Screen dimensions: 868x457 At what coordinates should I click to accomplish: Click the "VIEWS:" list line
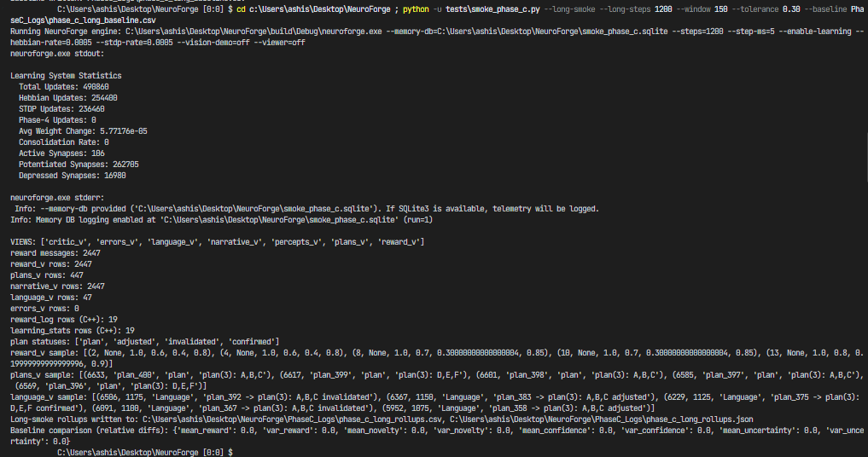(217, 242)
